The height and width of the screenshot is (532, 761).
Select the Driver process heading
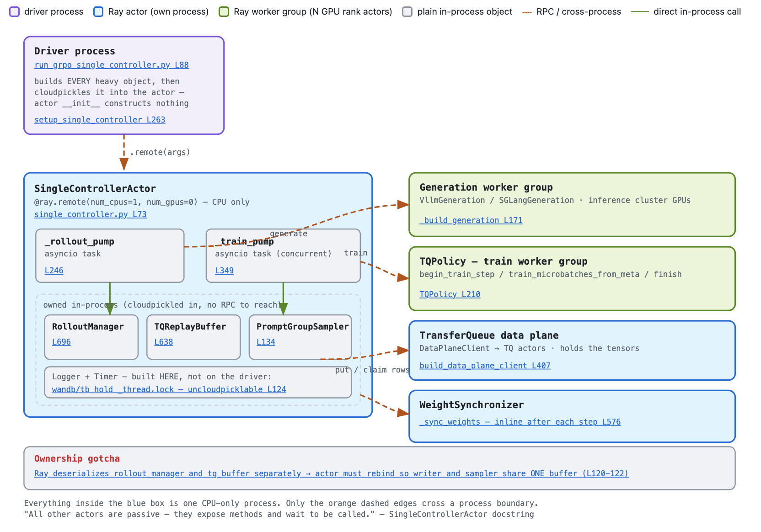click(x=75, y=51)
